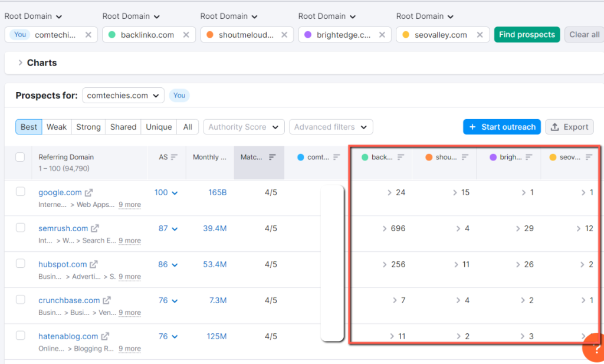
Task: Open the 9 more link under crunchbase.com
Action: point(130,313)
